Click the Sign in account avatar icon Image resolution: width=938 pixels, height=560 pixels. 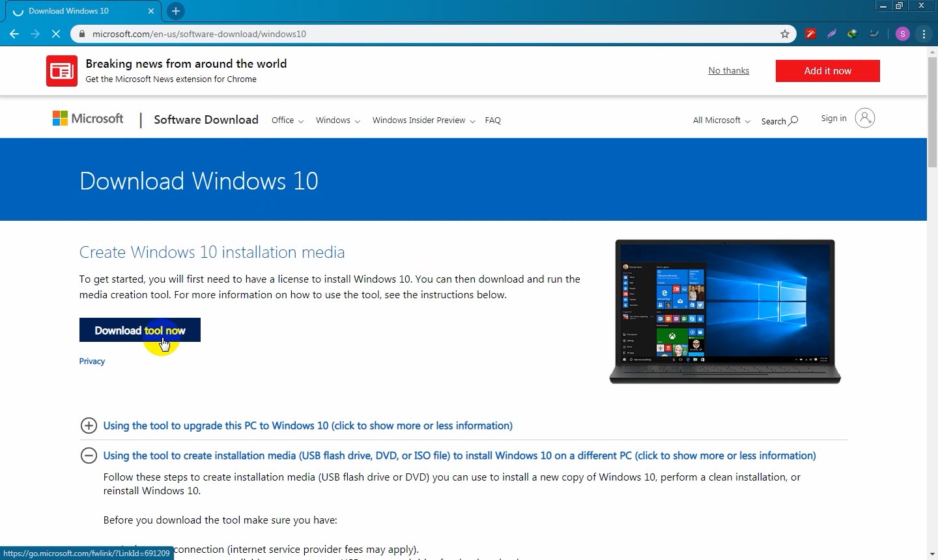click(x=864, y=118)
